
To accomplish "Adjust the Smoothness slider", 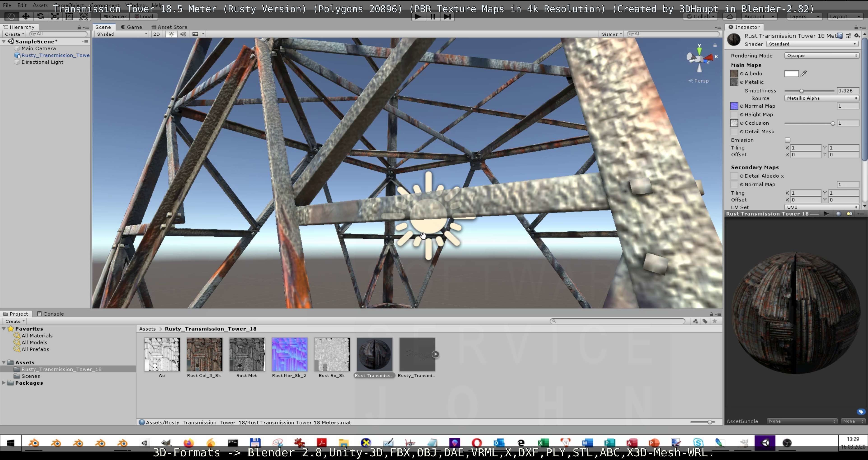I will click(x=809, y=91).
